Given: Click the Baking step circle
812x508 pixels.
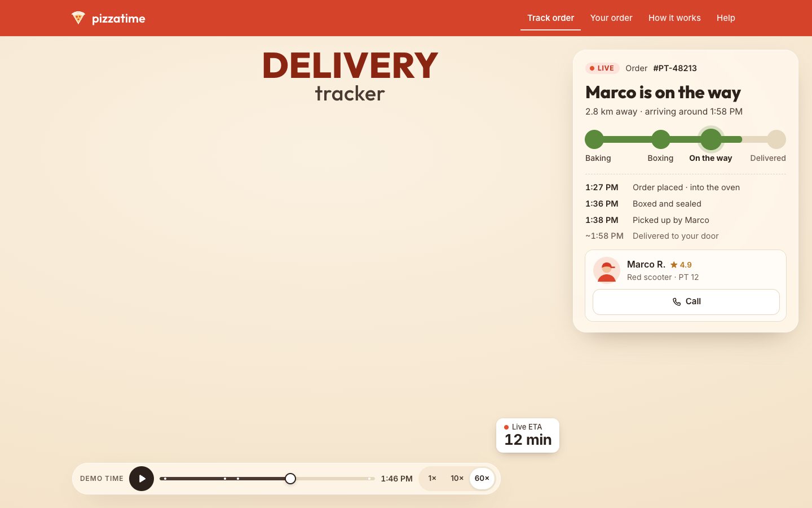Looking at the screenshot, I should pyautogui.click(x=594, y=139).
